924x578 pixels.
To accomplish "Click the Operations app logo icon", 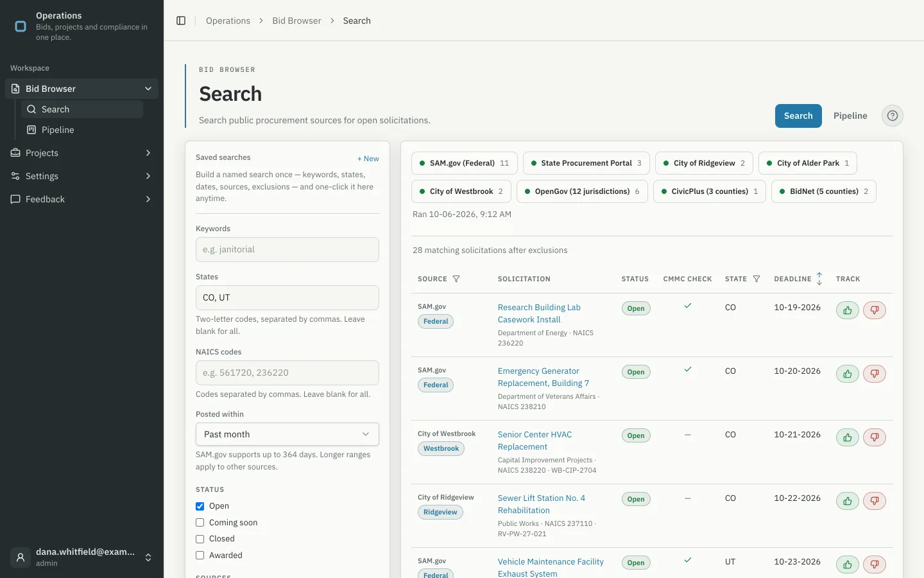I will 21,26.
